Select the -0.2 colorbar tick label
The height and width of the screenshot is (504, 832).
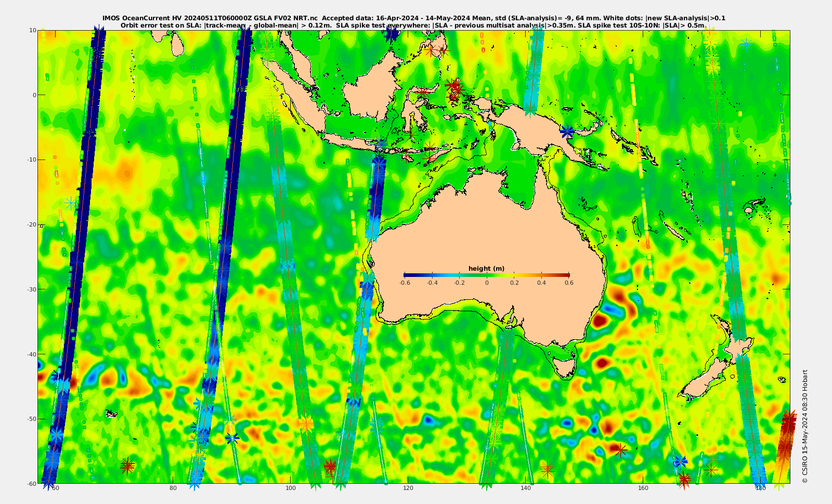(459, 283)
